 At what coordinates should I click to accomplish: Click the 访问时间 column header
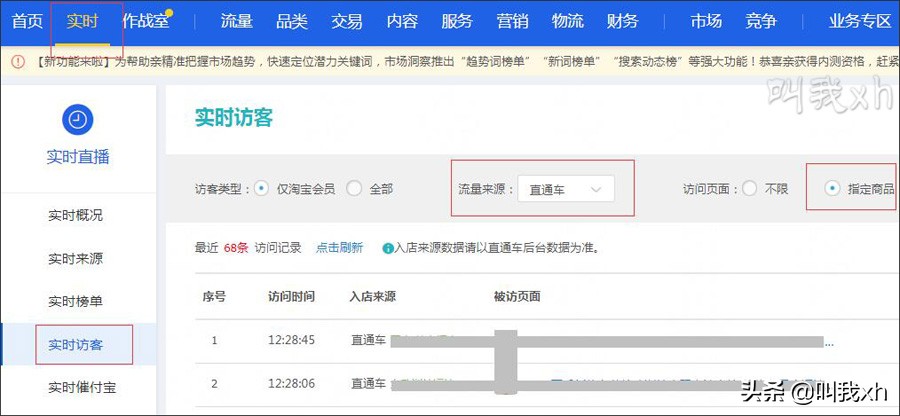tap(291, 297)
